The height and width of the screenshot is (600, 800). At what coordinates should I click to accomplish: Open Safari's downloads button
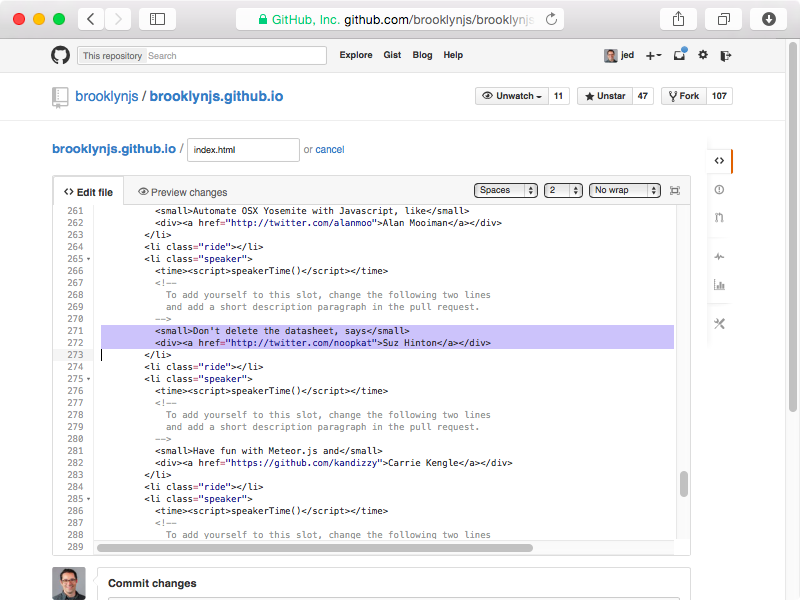[768, 19]
